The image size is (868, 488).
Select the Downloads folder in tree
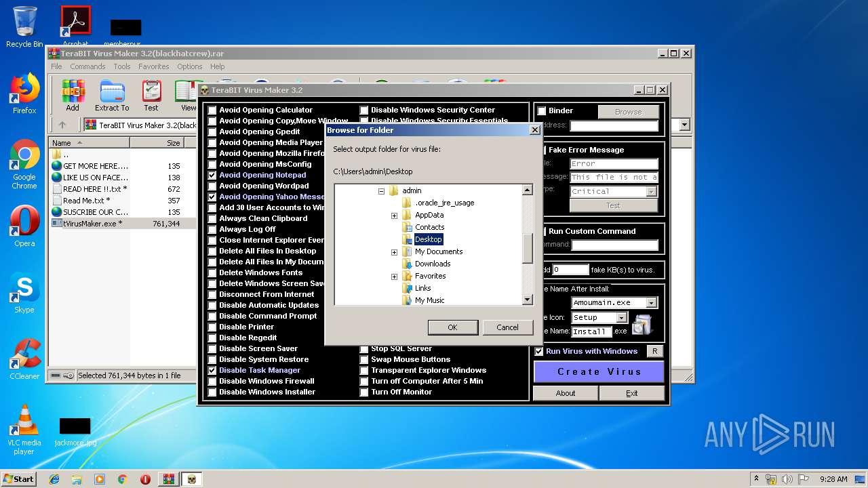click(433, 264)
